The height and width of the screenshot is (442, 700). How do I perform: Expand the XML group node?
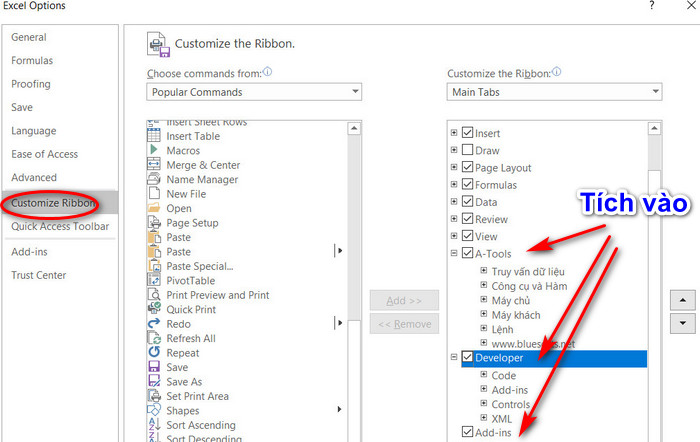[483, 417]
